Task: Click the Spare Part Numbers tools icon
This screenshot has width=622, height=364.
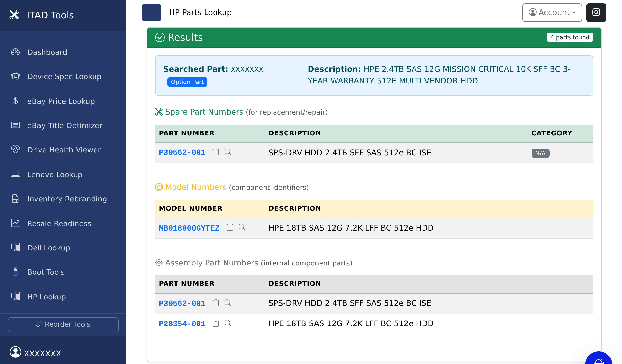Action: pyautogui.click(x=159, y=112)
